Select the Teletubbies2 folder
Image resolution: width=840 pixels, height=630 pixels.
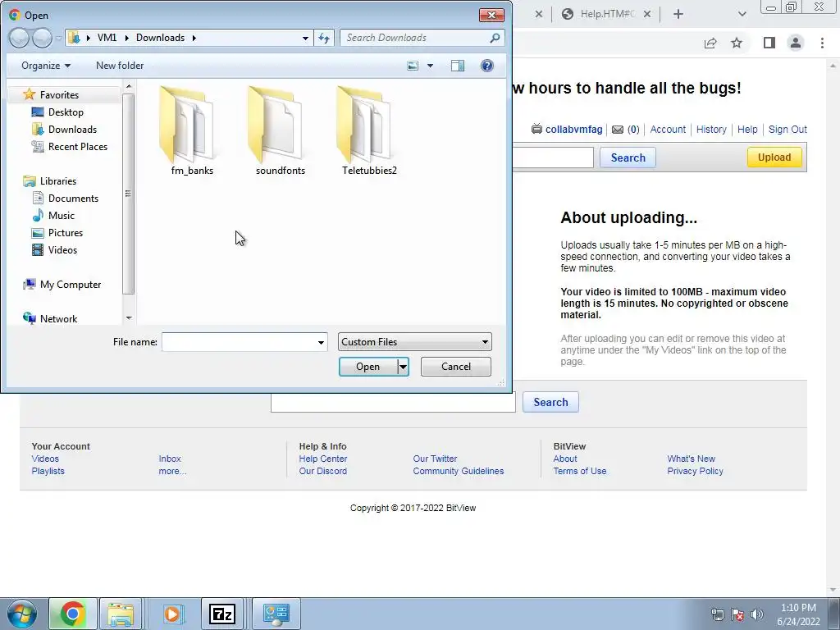click(369, 131)
